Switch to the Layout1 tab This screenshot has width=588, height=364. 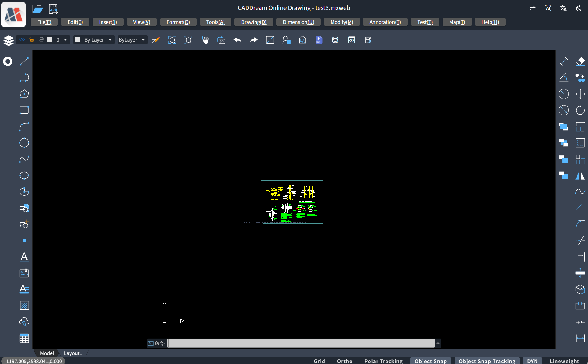(73, 353)
